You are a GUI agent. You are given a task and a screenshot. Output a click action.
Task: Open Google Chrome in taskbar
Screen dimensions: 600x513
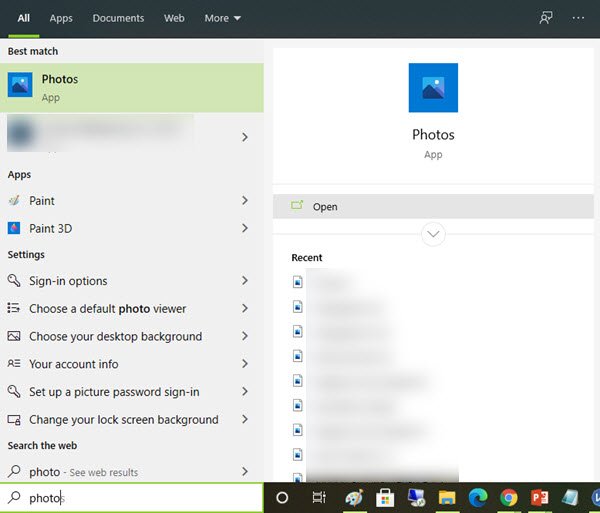(509, 498)
